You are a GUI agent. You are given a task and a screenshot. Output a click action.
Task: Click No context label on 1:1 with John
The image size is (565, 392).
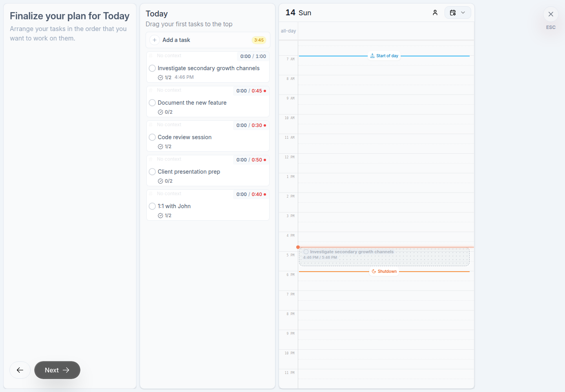click(169, 194)
